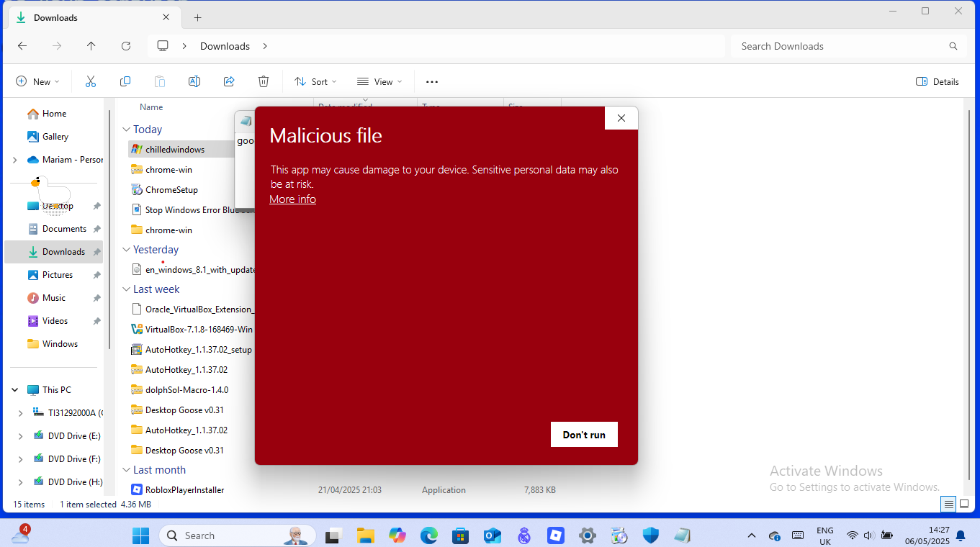The height and width of the screenshot is (547, 980).
Task: Click the New button in the toolbar
Action: [x=37, y=81]
